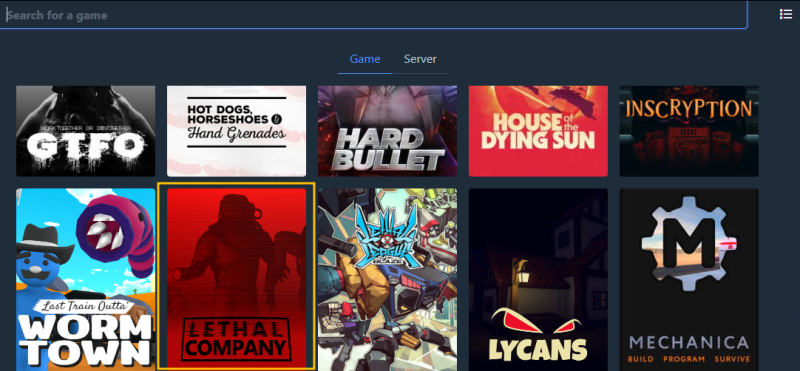Select the Inscryption game cover

[x=689, y=131]
